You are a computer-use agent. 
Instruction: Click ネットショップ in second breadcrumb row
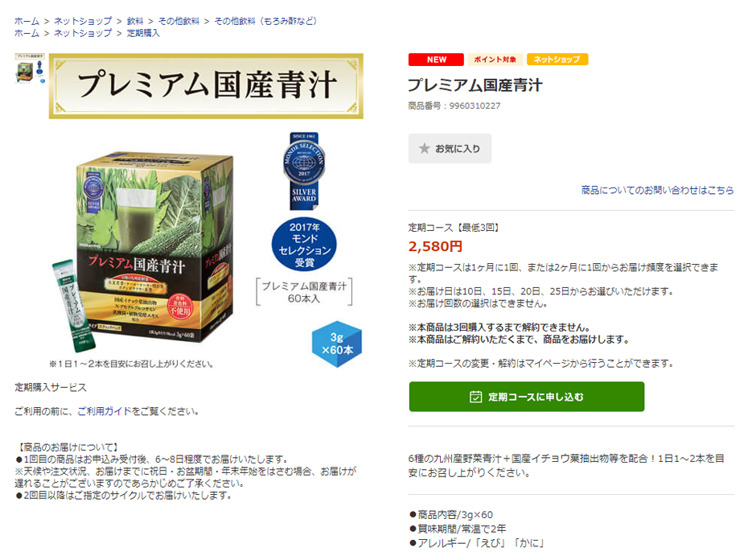point(83,33)
